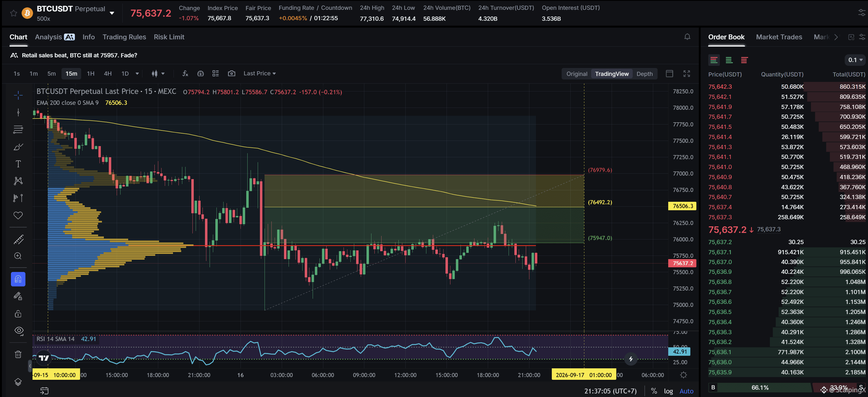868x397 pixels.
Task: Open the price alert bell icon
Action: coord(687,37)
